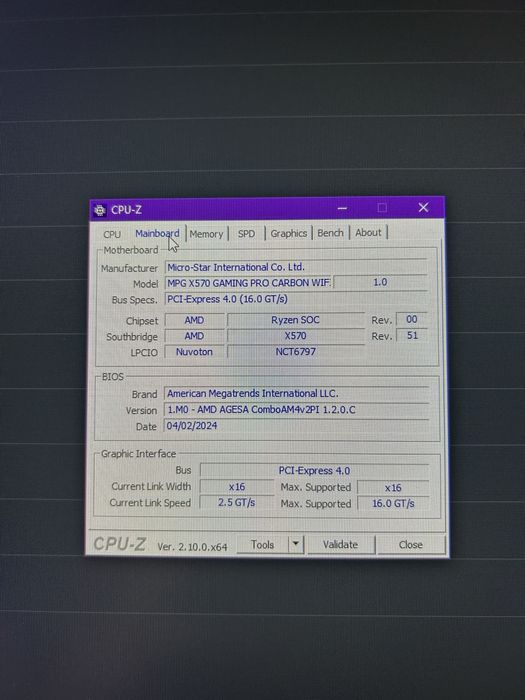This screenshot has height=700, width=525.
Task: Select the Manufacturer field Micro-Star International
Action: coord(296,267)
